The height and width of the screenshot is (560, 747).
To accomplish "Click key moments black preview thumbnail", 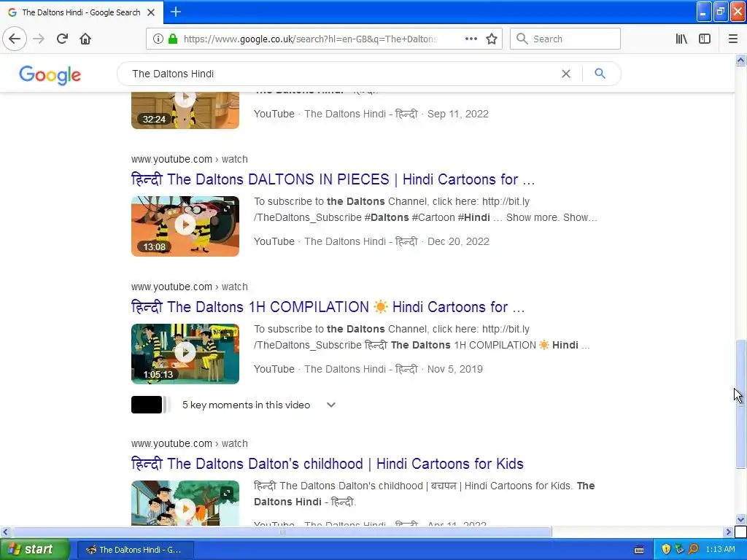I will click(147, 405).
